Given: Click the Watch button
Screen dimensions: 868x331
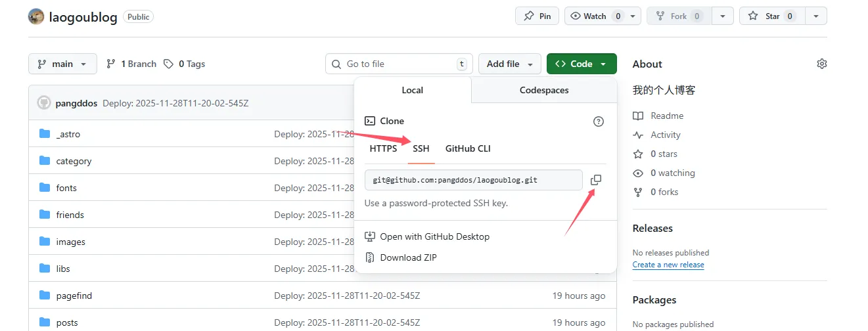Looking at the screenshot, I should tap(595, 16).
